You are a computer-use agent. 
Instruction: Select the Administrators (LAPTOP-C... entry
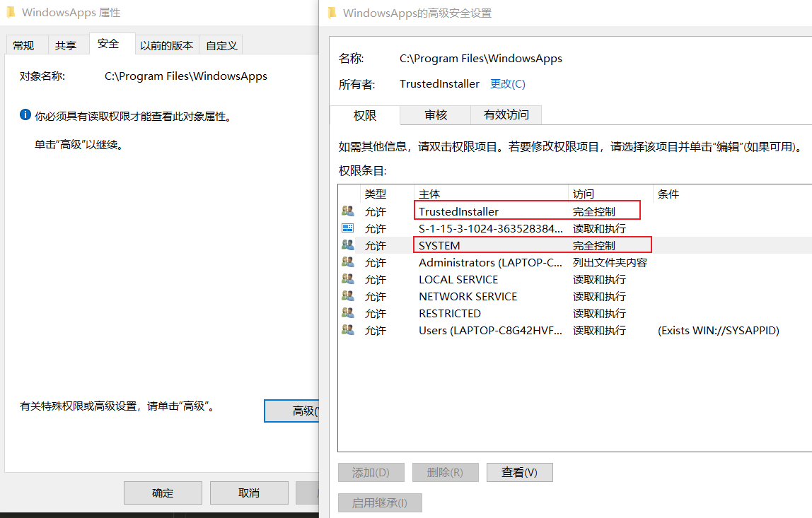click(575, 262)
